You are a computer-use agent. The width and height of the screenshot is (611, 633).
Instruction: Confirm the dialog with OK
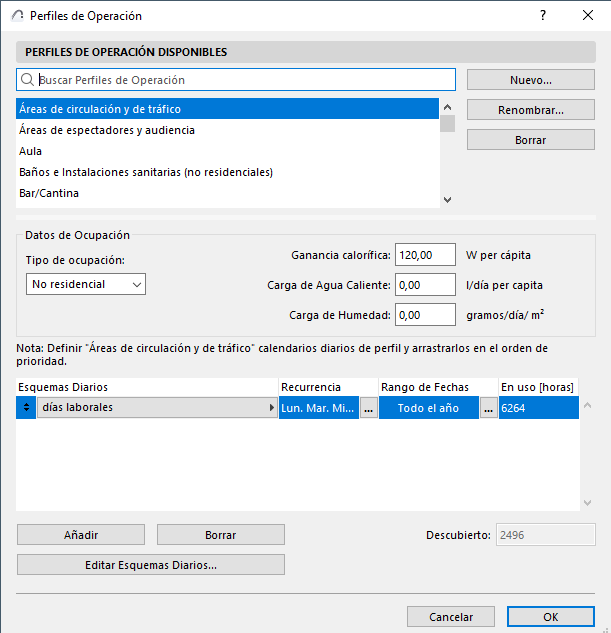(551, 617)
